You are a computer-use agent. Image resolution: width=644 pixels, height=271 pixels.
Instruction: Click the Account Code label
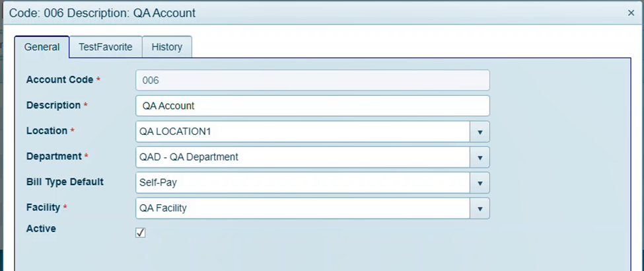[59, 79]
